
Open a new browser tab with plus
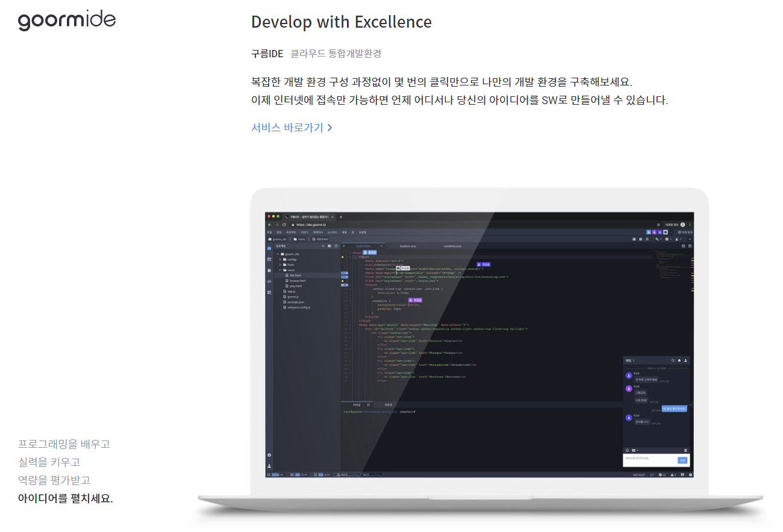[x=341, y=217]
